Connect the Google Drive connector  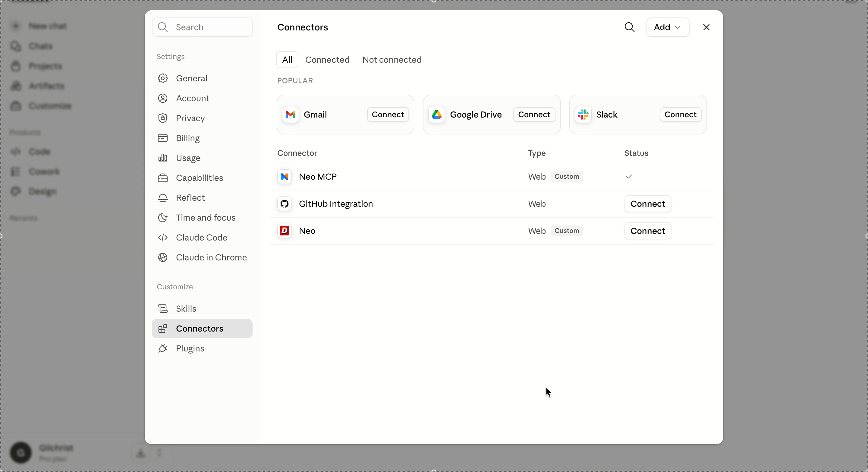[534, 115]
